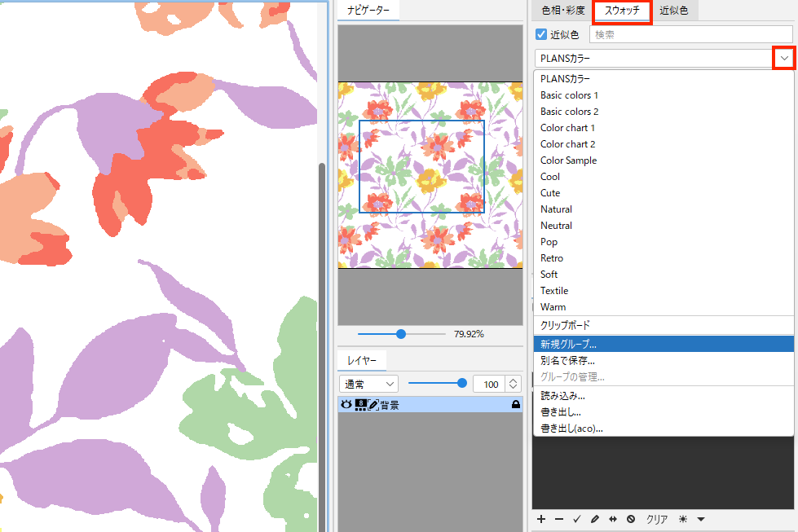Select 別名で保存... menu entry

pyautogui.click(x=664, y=361)
